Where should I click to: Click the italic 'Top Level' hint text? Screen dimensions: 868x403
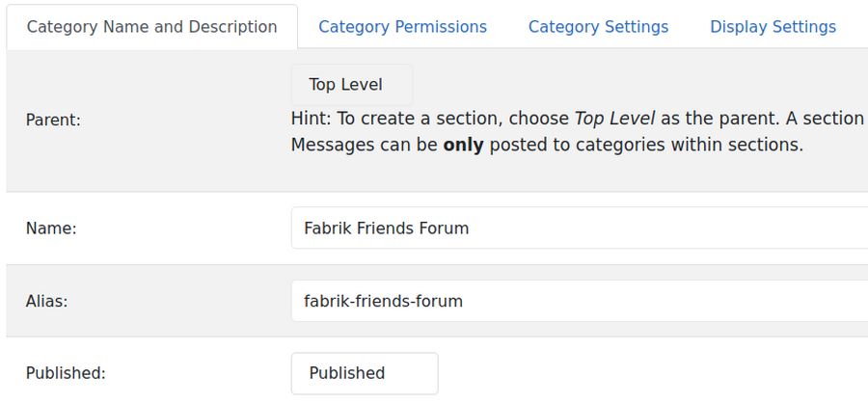(614, 119)
